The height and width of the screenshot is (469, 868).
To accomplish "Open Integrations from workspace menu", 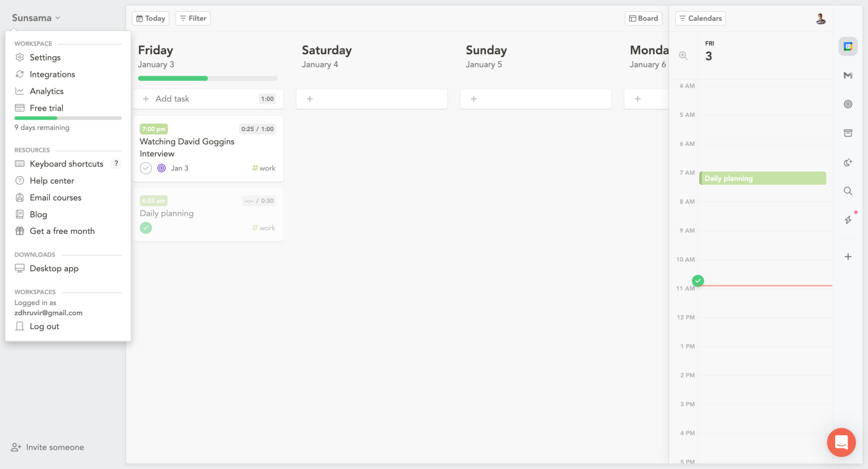I will tap(52, 74).
